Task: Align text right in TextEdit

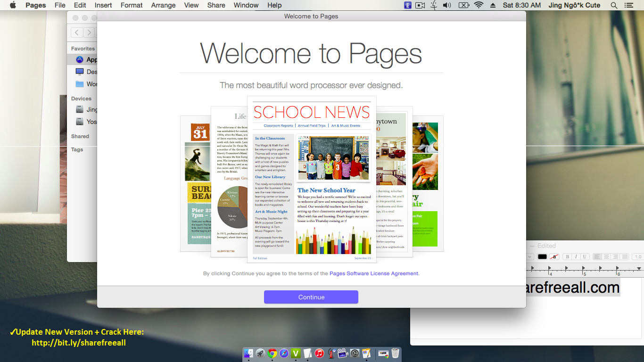Action: [x=615, y=257]
